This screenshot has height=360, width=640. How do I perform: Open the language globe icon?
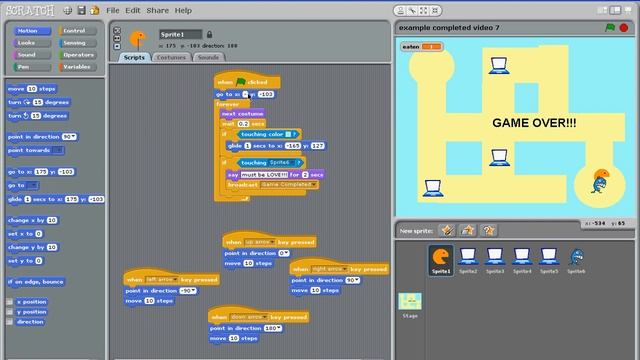click(68, 11)
